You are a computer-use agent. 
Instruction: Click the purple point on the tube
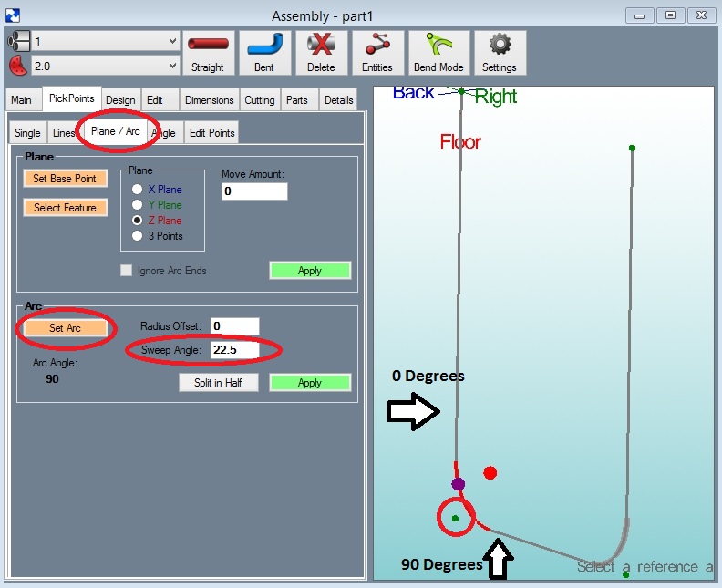click(458, 484)
